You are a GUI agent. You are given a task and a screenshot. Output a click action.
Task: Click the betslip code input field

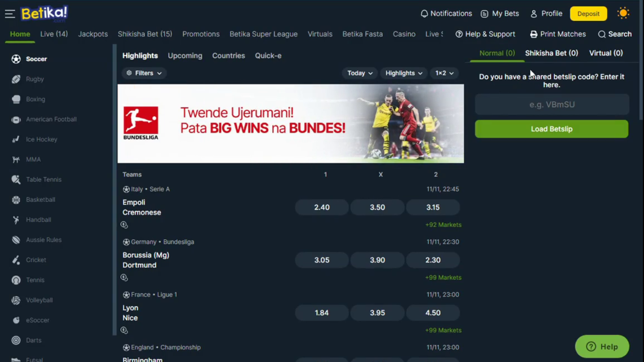[552, 105]
